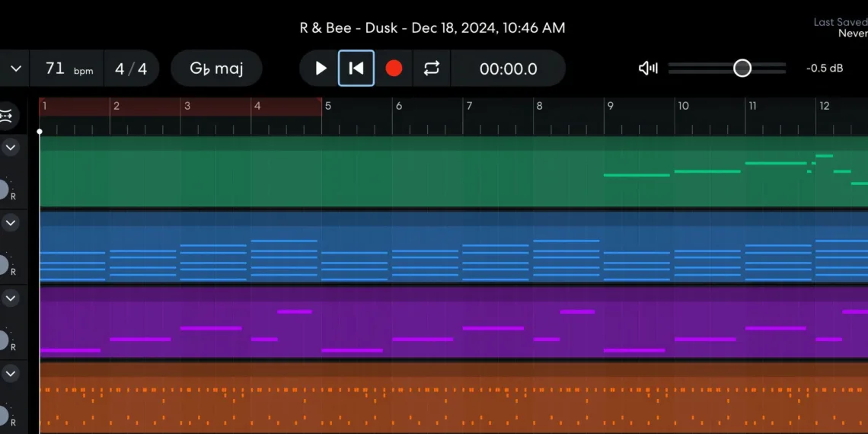This screenshot has width=868, height=434.
Task: Click the speaker volume icon
Action: [648, 69]
